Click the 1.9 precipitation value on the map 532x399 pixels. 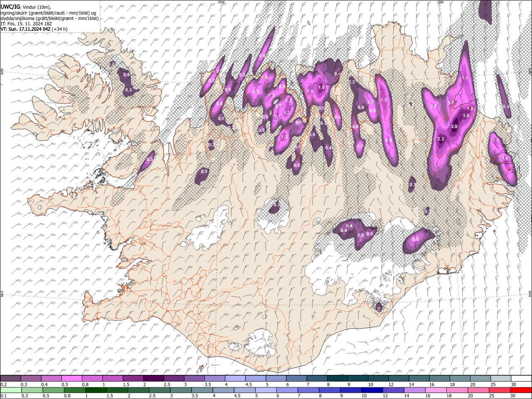coord(321,88)
